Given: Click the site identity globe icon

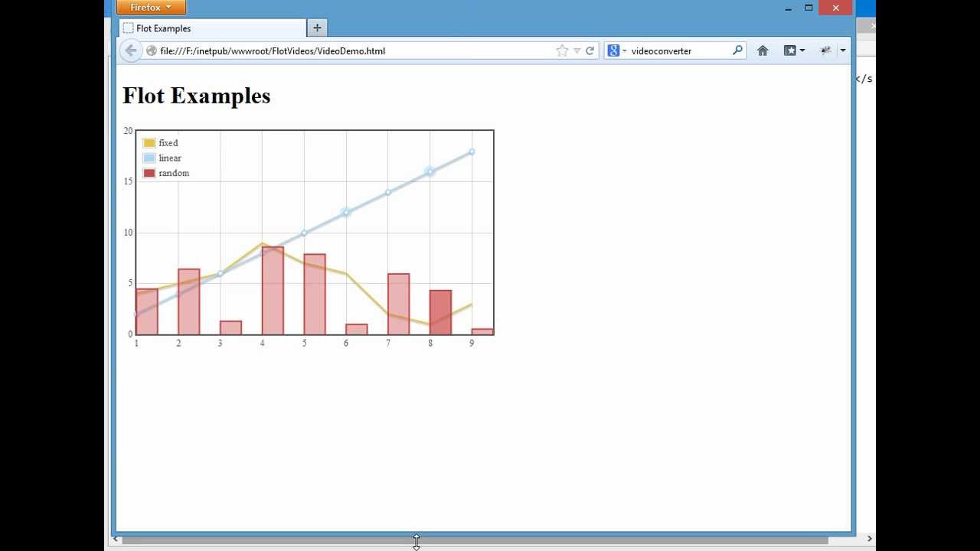Looking at the screenshot, I should pos(151,51).
